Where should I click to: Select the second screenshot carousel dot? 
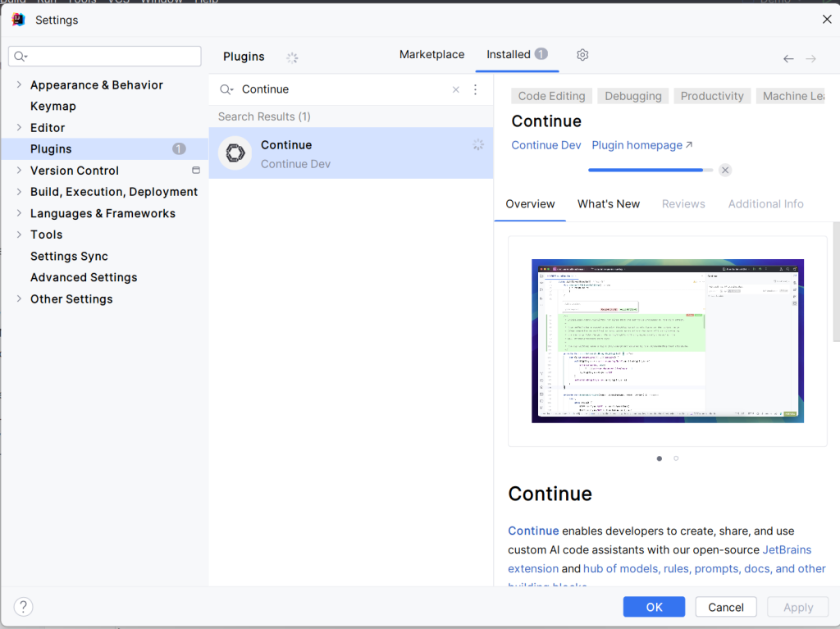(x=676, y=458)
